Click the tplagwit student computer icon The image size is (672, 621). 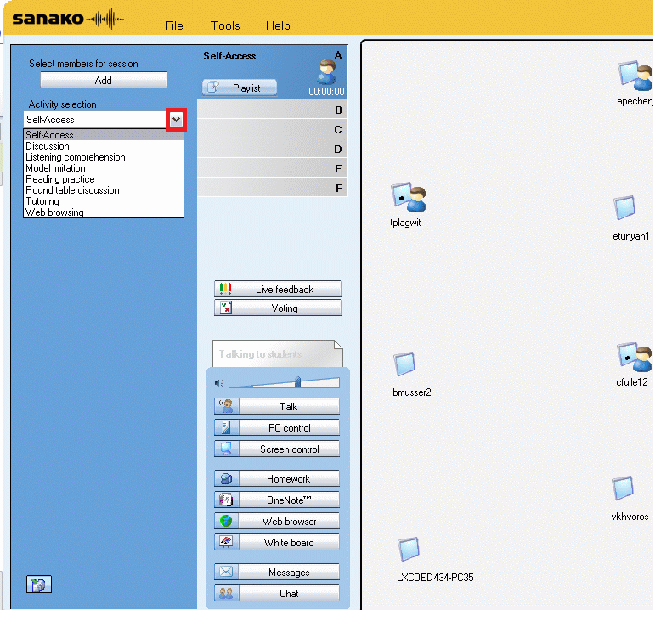[407, 198]
